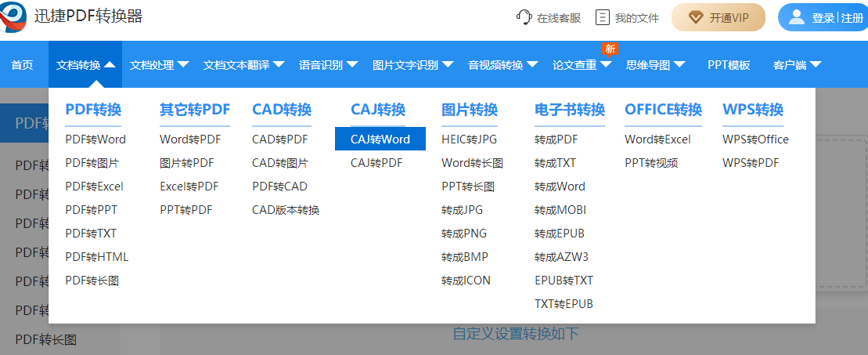
Task: Choose 图片转PDF option
Action: (186, 163)
